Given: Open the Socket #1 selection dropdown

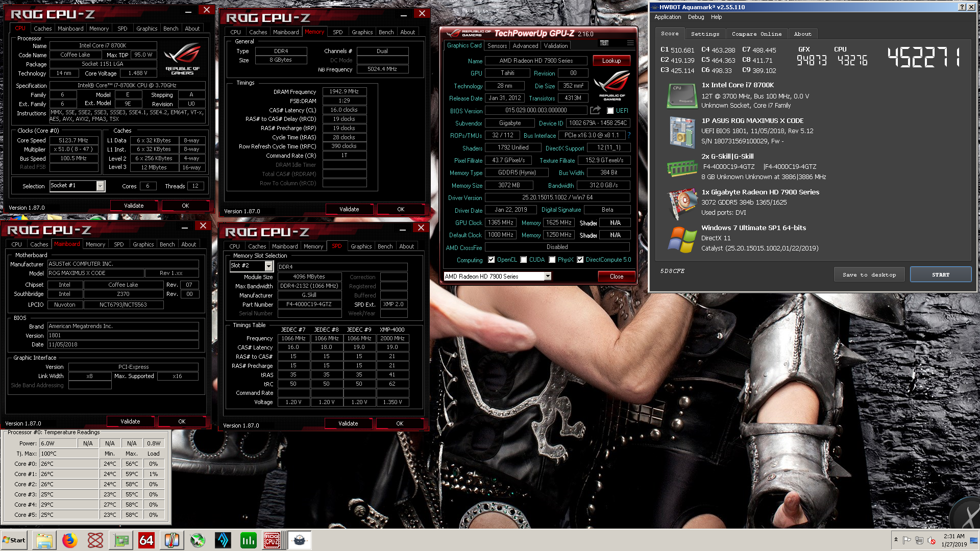Looking at the screenshot, I should click(x=100, y=186).
